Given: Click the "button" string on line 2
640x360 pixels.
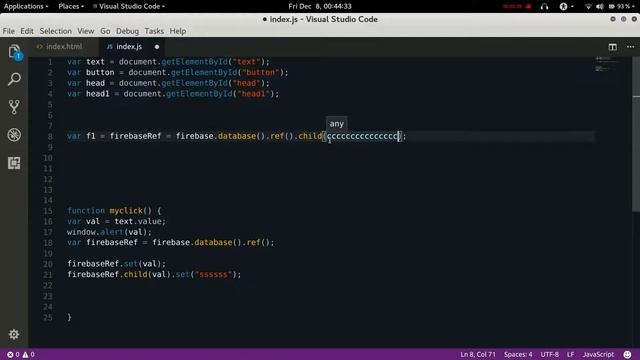Looking at the screenshot, I should point(260,73).
